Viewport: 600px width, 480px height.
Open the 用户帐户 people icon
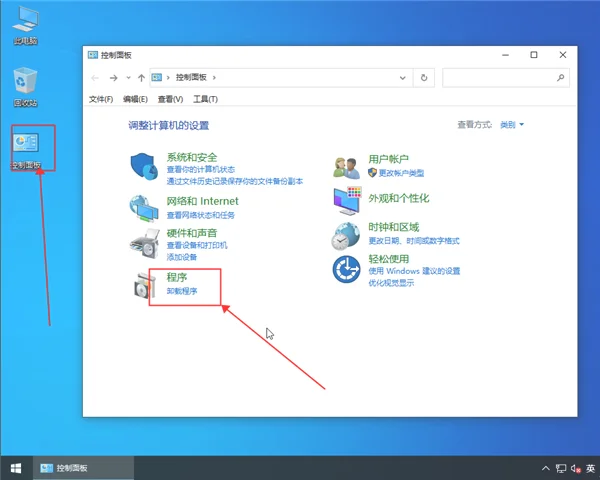pyautogui.click(x=346, y=168)
